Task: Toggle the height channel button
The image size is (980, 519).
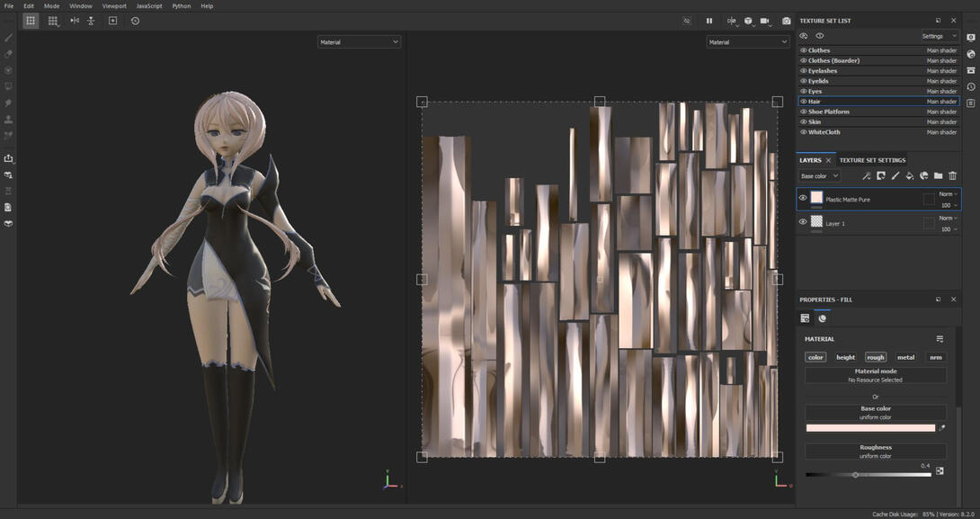Action: click(845, 357)
